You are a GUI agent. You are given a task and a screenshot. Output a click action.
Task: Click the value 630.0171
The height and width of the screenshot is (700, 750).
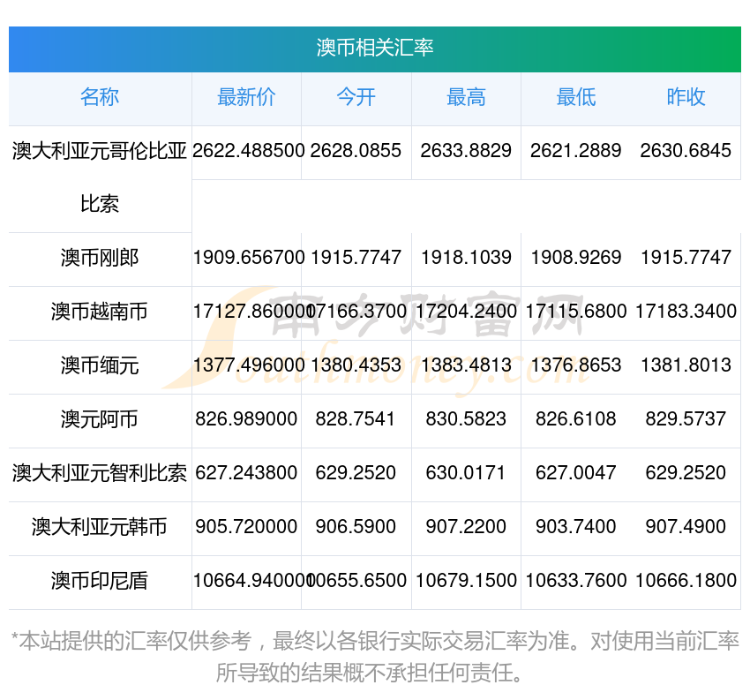pyautogui.click(x=466, y=473)
